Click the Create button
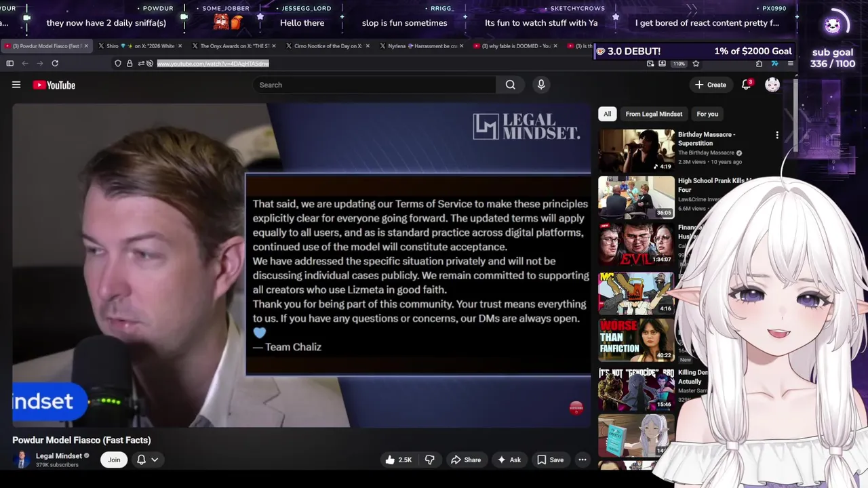Image resolution: width=868 pixels, height=488 pixels. tap(711, 85)
